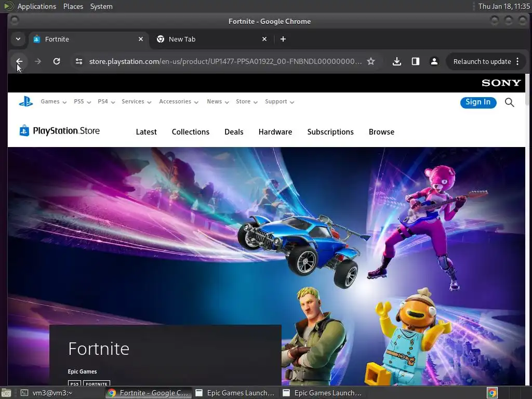The width and height of the screenshot is (532, 399).
Task: Expand the PS5 dropdown menu
Action: [82, 101]
